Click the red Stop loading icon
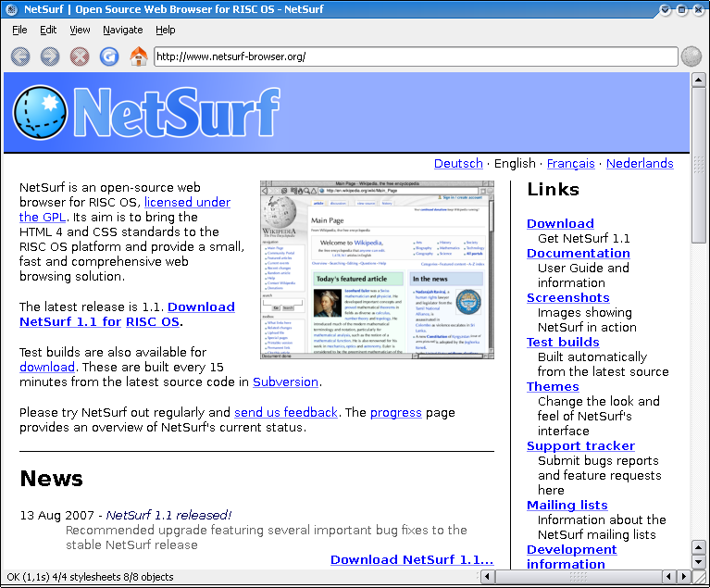Screen dimensions: 710x588 80,56
